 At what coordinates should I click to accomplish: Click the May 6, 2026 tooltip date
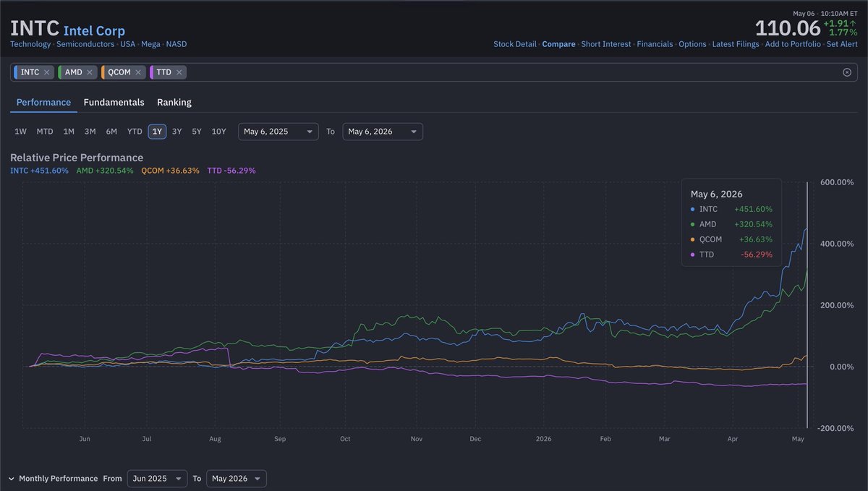click(x=717, y=194)
